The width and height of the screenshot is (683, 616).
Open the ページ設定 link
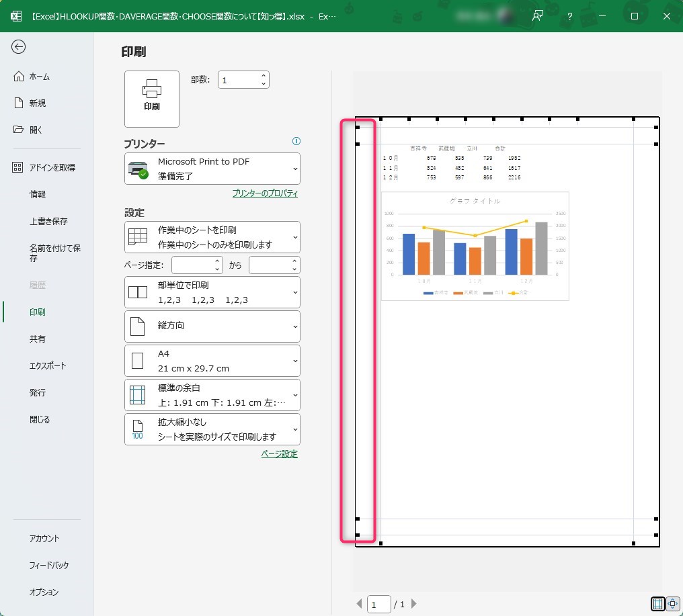tap(279, 454)
